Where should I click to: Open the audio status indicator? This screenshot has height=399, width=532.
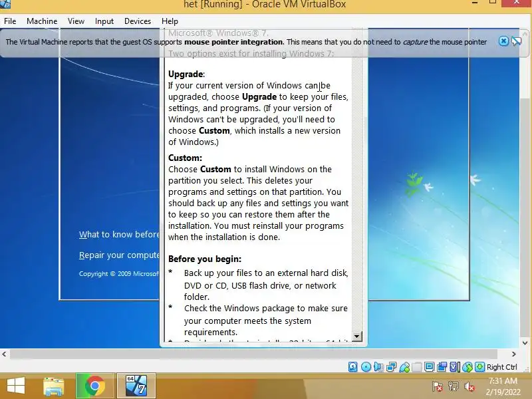tap(378, 367)
